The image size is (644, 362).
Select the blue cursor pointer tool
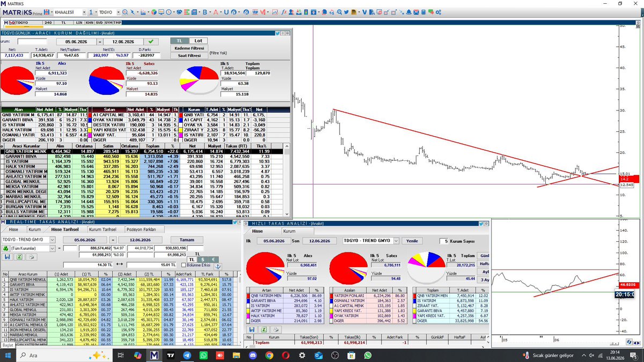(x=132, y=12)
